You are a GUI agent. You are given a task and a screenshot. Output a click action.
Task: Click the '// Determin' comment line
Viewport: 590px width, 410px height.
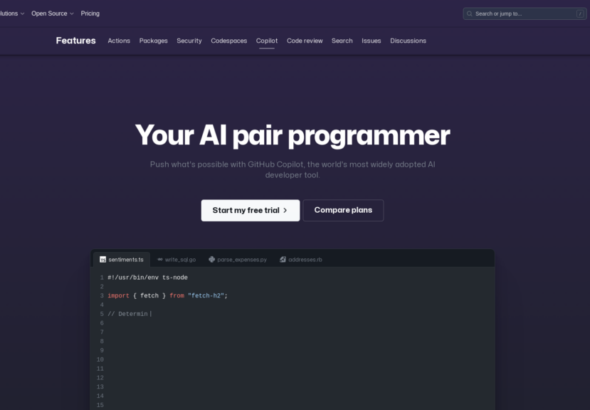click(129, 314)
